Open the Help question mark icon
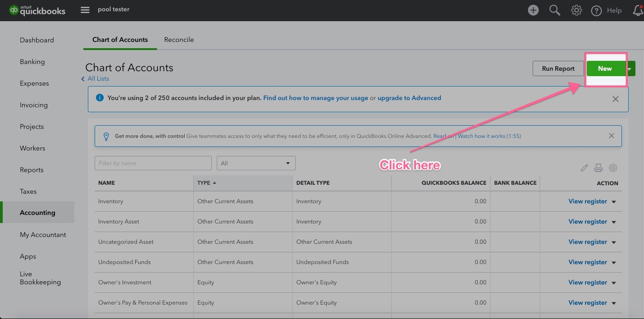 596,10
